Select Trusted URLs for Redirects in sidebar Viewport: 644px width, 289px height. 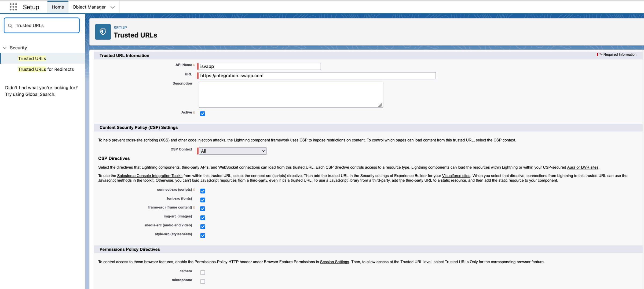[x=46, y=69]
